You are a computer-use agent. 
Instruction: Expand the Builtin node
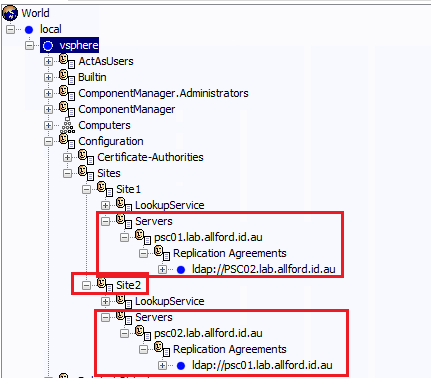[48, 77]
